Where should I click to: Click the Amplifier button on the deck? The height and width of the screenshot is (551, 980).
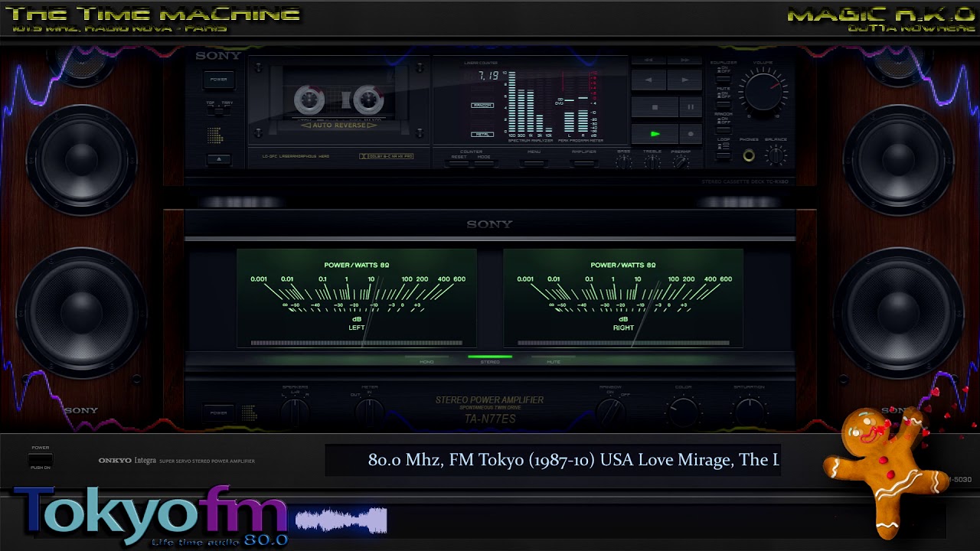[584, 162]
